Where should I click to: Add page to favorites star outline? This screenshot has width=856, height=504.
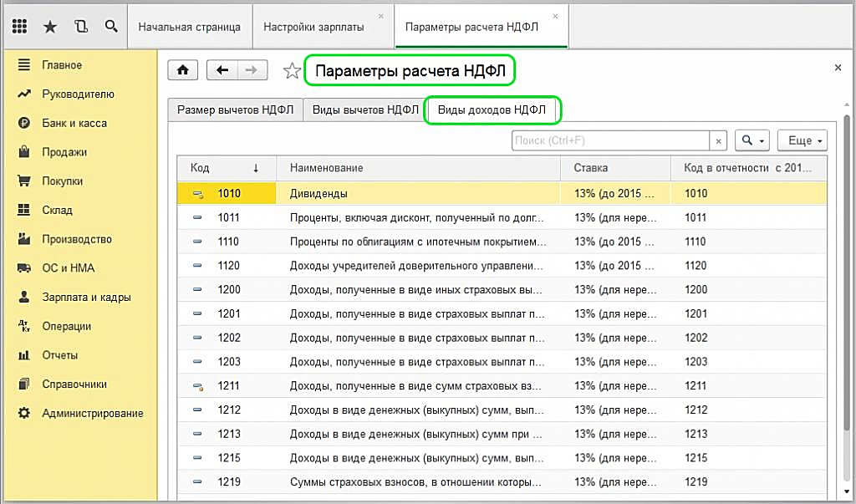click(x=292, y=71)
